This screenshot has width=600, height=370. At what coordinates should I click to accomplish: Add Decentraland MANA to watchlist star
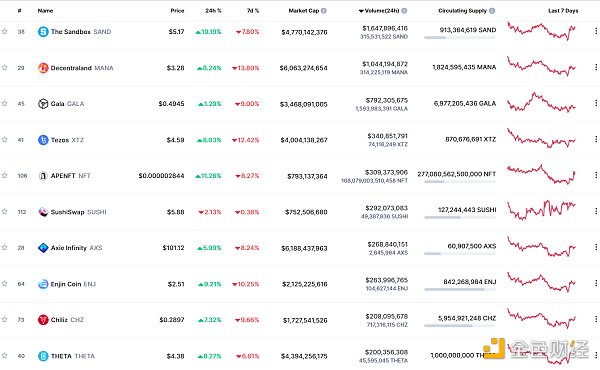(5, 68)
